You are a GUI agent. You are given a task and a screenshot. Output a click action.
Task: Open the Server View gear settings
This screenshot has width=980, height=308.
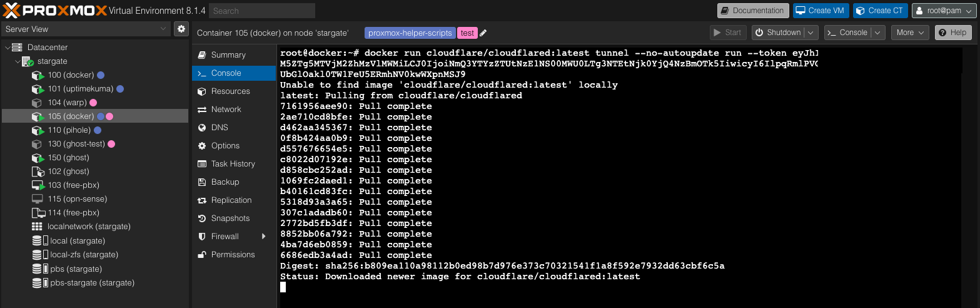(181, 29)
